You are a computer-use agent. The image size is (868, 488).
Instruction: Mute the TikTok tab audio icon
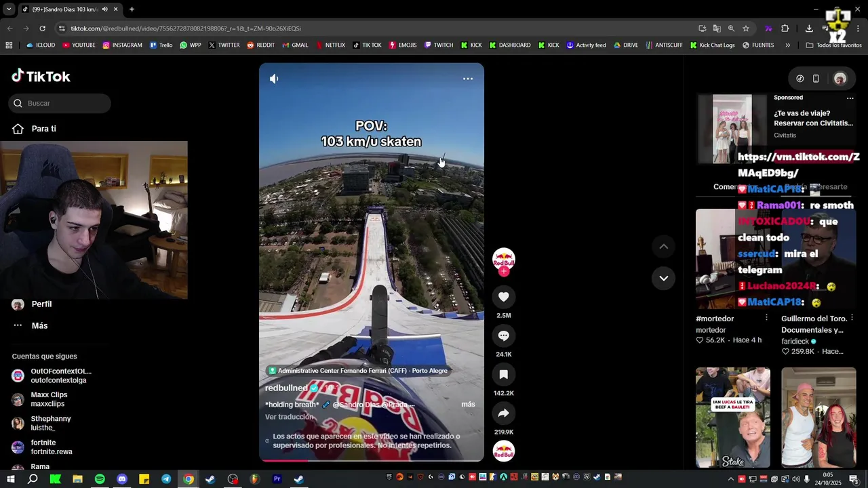click(104, 9)
